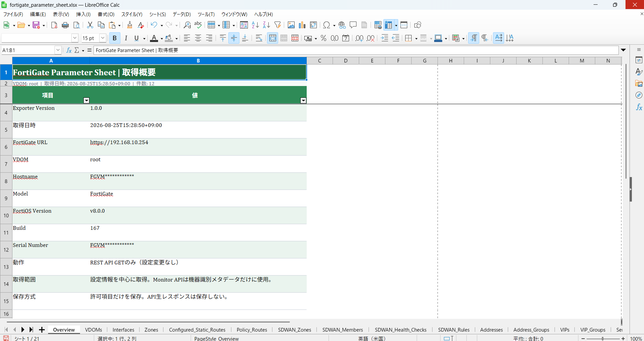Add a new sheet
The height and width of the screenshot is (341, 644).
click(x=42, y=330)
